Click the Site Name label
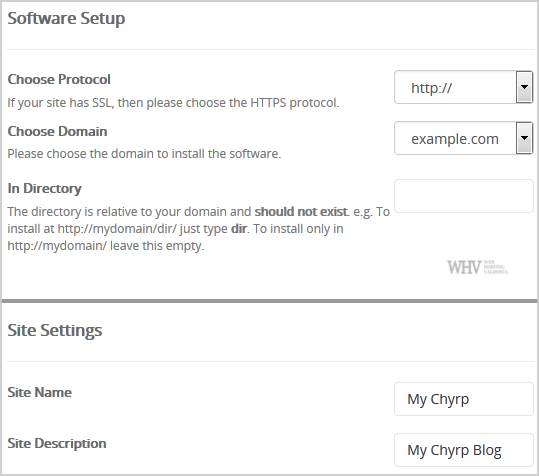539x476 pixels. pos(40,392)
